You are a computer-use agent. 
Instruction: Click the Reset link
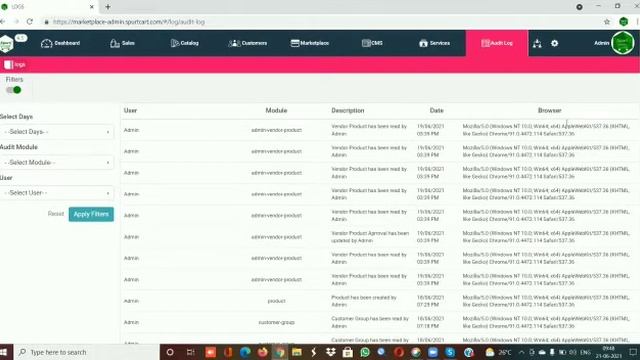[x=56, y=214]
